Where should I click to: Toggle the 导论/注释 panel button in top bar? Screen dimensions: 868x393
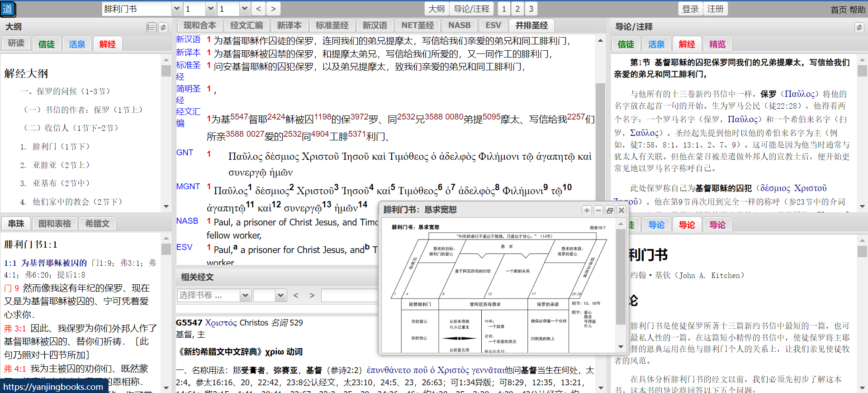[x=471, y=9]
